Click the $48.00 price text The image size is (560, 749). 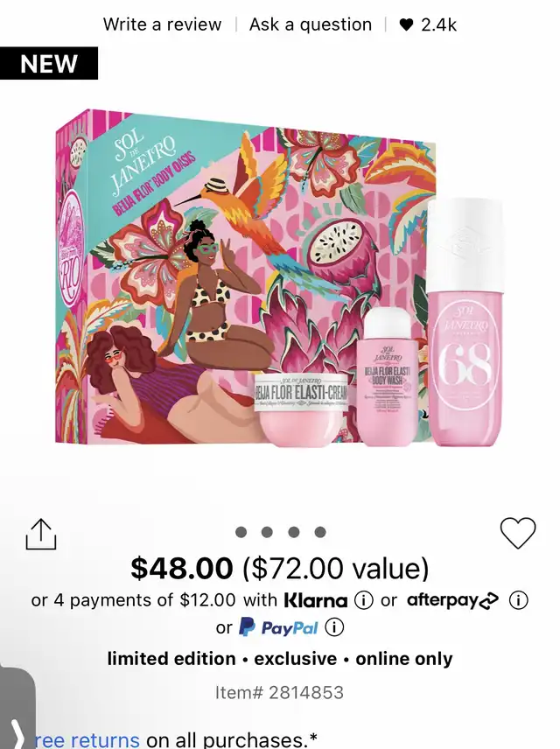(x=182, y=568)
